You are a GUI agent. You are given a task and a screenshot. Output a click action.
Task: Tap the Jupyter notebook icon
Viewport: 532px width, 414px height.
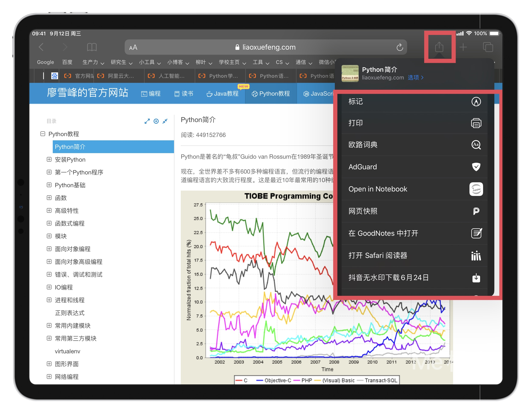point(476,189)
